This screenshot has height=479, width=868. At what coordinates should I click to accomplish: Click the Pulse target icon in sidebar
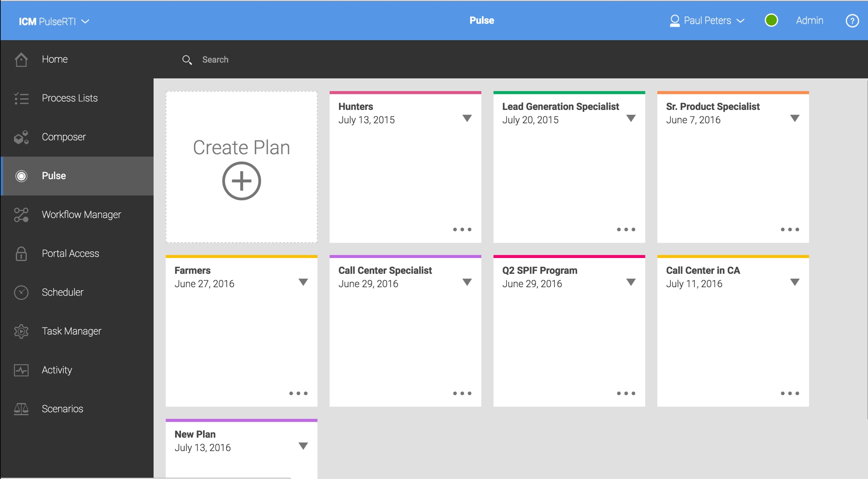[x=21, y=176]
